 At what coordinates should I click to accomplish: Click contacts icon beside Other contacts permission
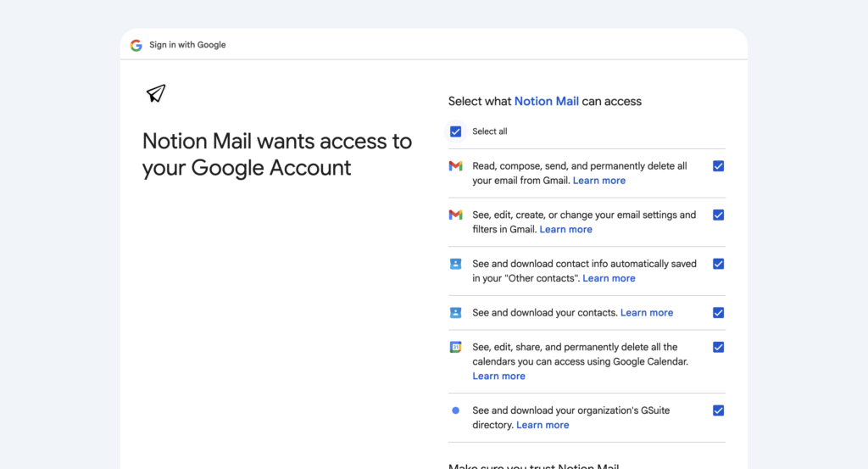click(455, 264)
